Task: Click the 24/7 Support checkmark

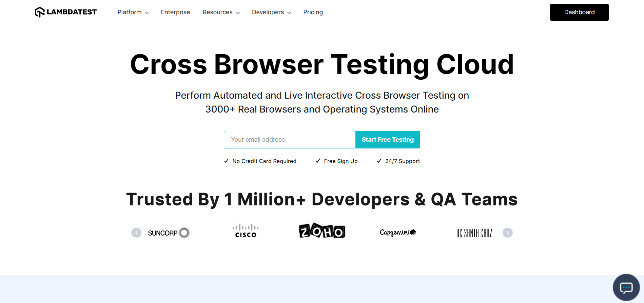Action: 379,161
